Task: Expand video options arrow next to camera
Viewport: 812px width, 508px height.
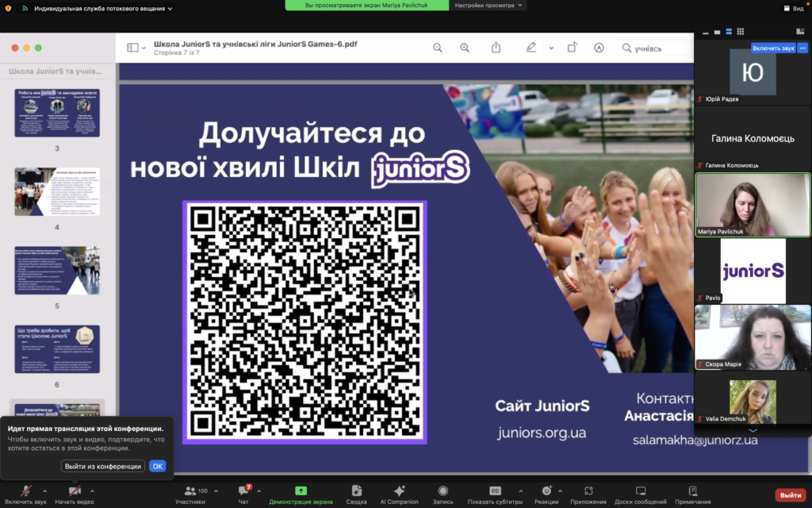Action: (92, 491)
